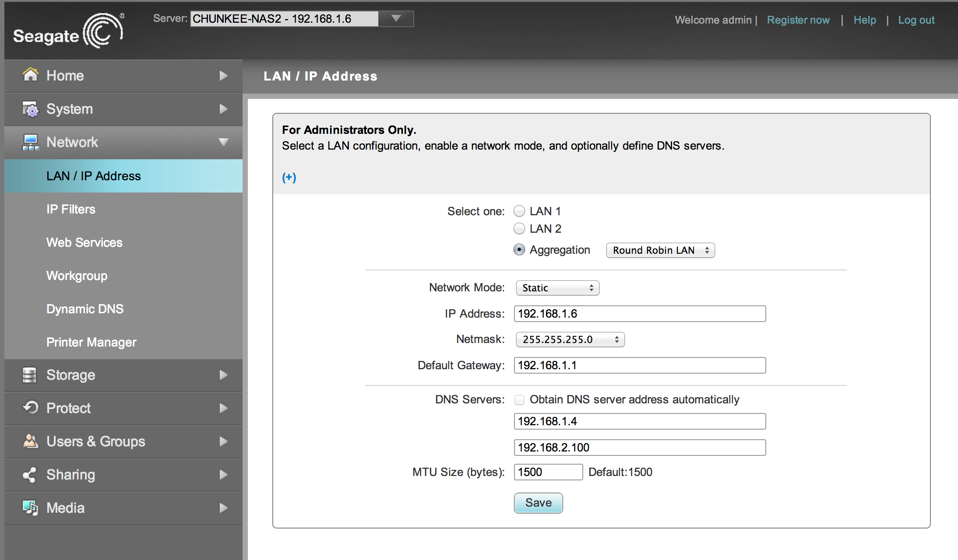The image size is (958, 560).
Task: Select the LAN 2 radio option
Action: pos(519,228)
